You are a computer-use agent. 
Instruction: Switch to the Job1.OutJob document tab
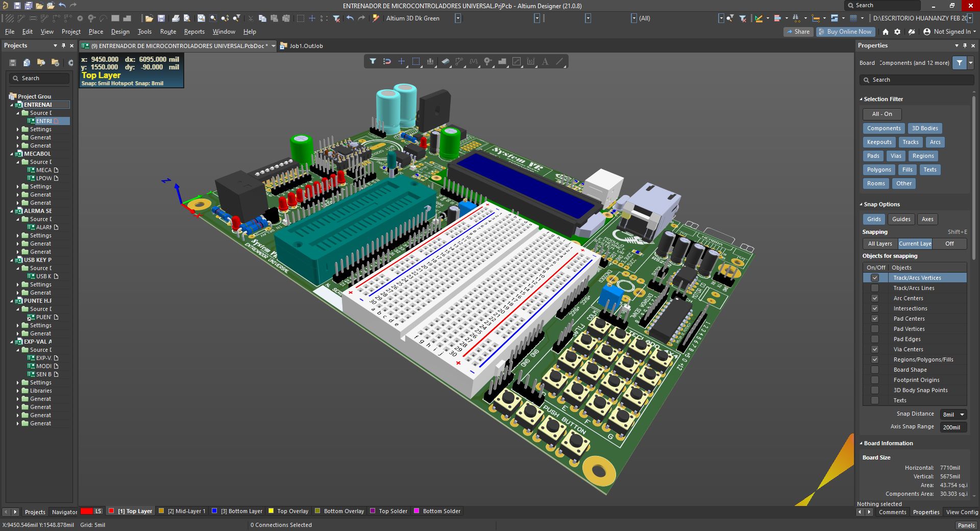tap(306, 46)
